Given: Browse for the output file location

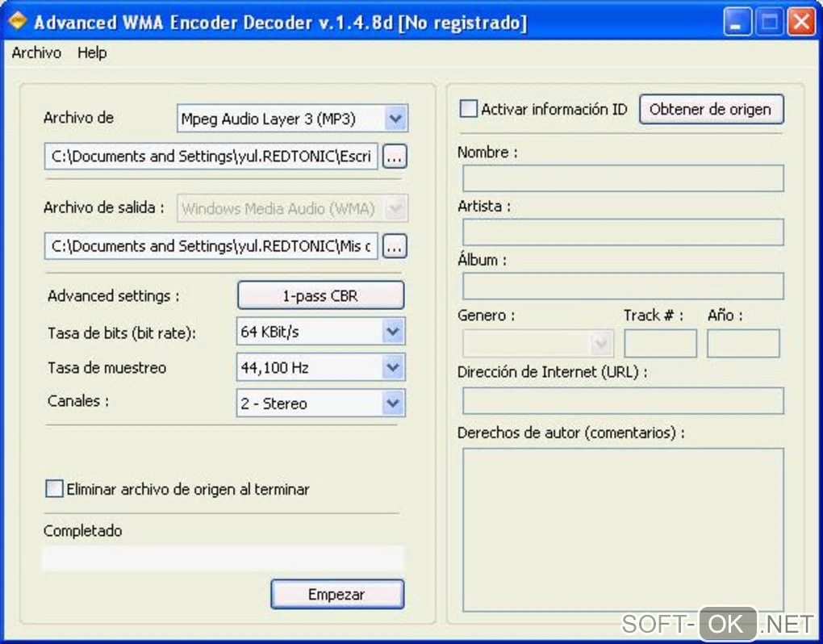Looking at the screenshot, I should point(395,246).
